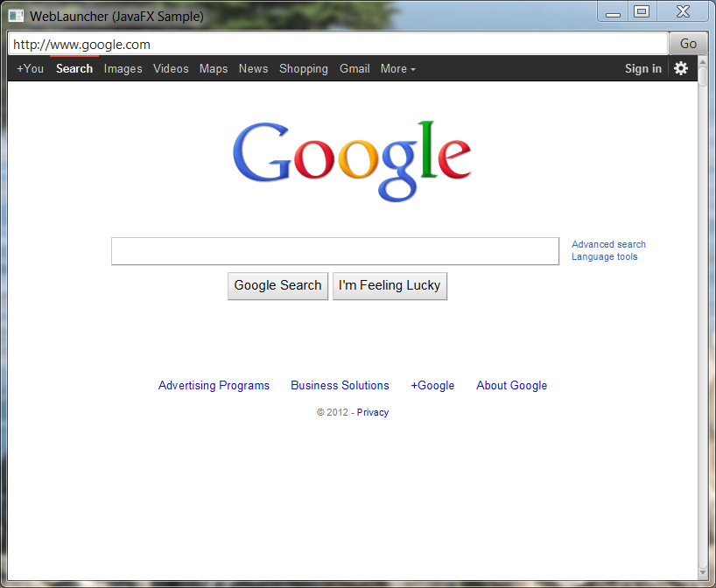
Task: Click the Google Search button
Action: [x=277, y=285]
